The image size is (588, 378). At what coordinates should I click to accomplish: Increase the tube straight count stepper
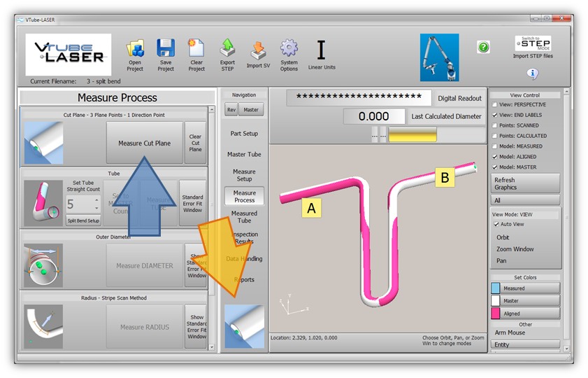(98, 201)
